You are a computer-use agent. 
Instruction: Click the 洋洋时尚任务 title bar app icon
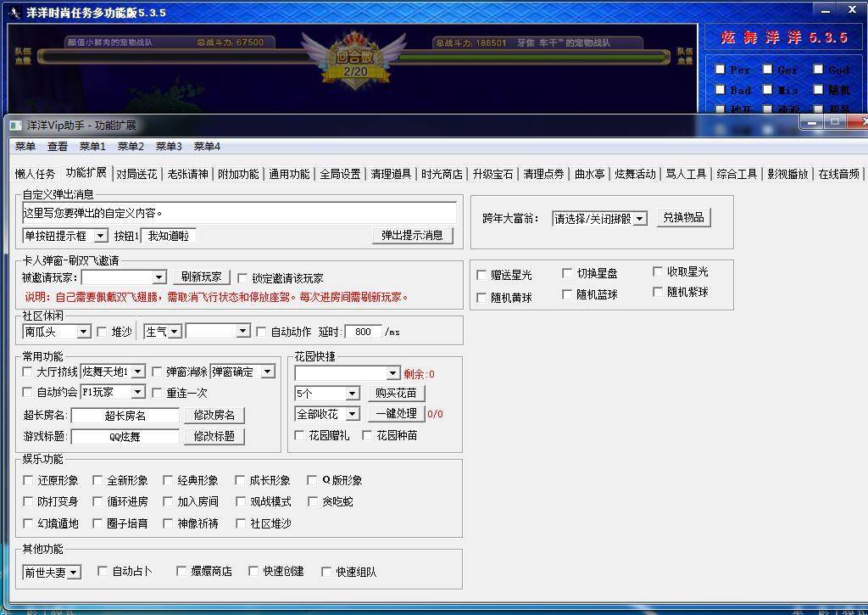(14, 13)
